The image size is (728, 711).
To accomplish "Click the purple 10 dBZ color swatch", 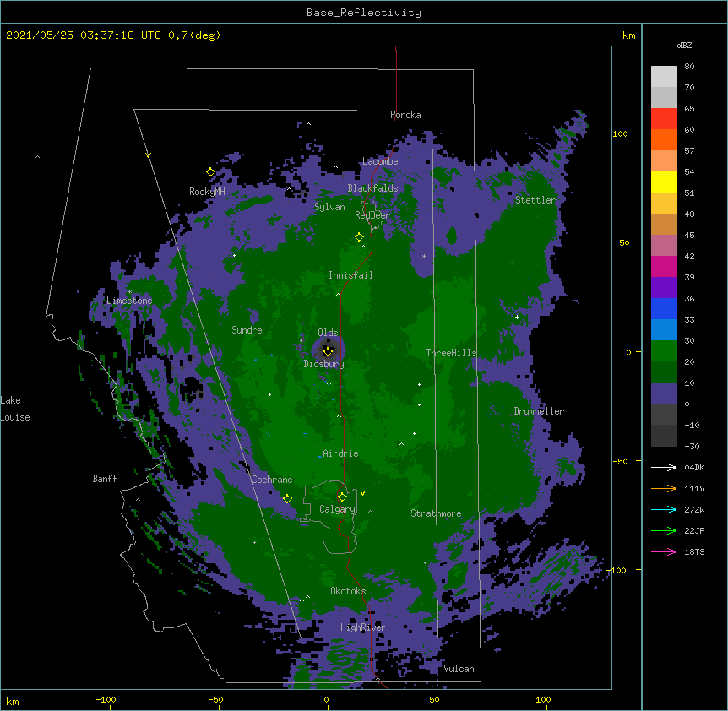I will coord(664,393).
